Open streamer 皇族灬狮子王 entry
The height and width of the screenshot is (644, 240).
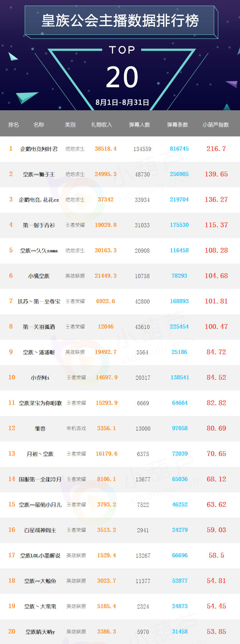pyautogui.click(x=39, y=175)
